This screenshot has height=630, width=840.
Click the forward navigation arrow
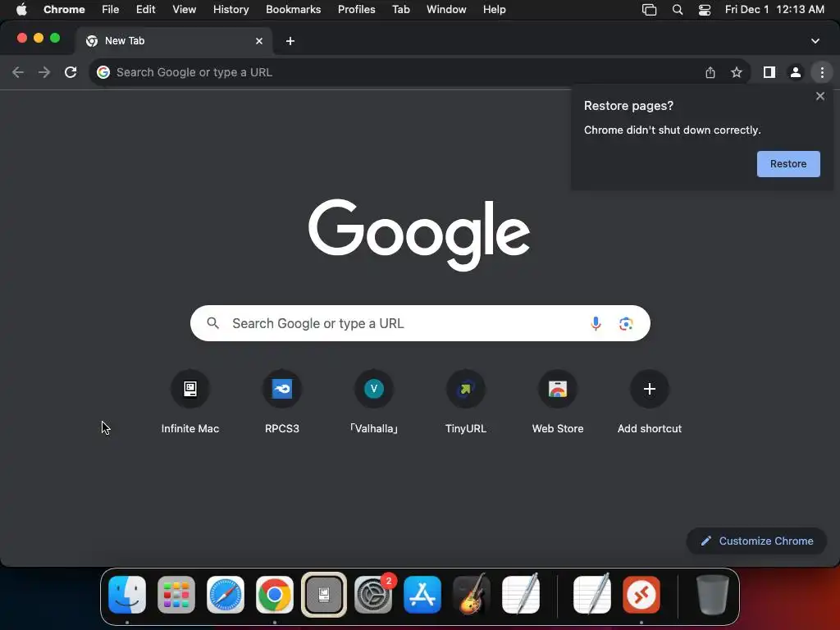click(x=44, y=72)
